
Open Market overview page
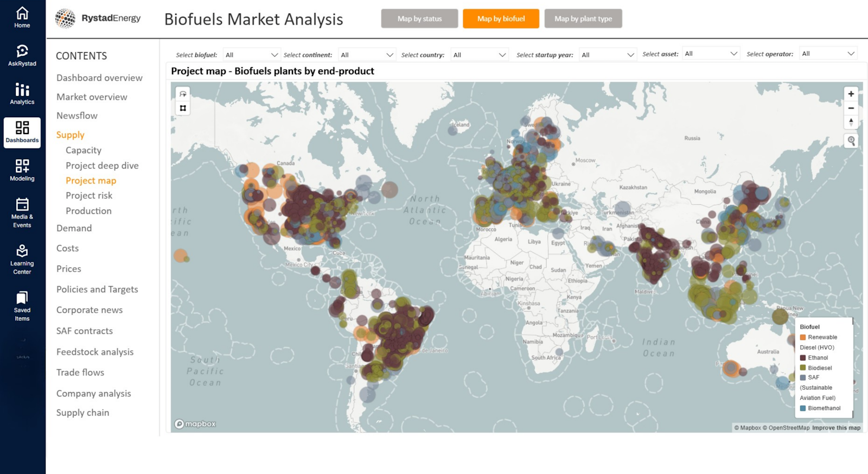pyautogui.click(x=92, y=97)
